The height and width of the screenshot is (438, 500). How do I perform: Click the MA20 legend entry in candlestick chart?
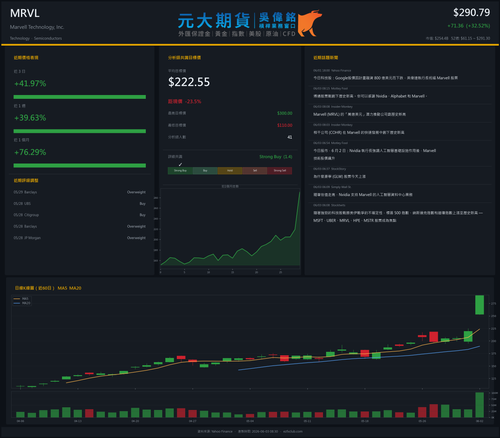[x=22, y=303]
